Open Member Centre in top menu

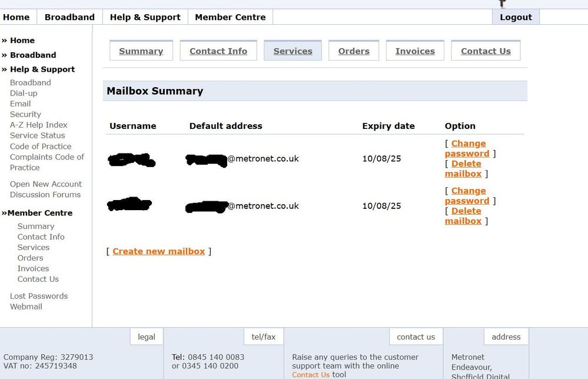tap(230, 17)
